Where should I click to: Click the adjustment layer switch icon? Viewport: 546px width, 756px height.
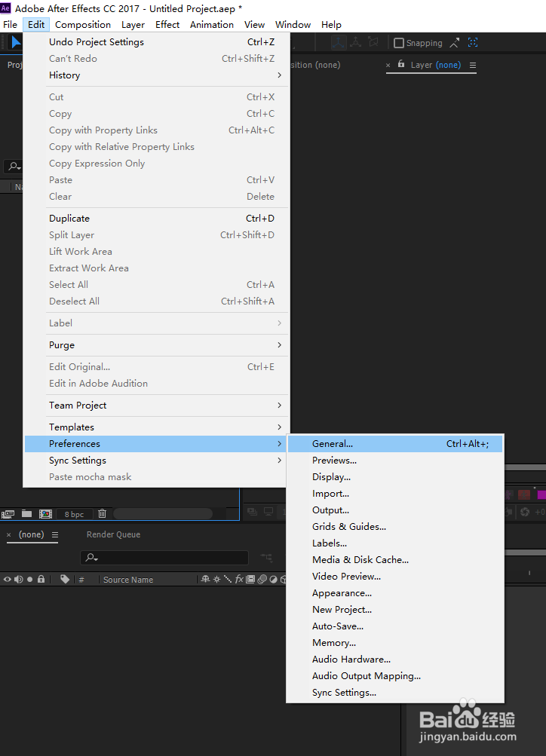coord(274,579)
